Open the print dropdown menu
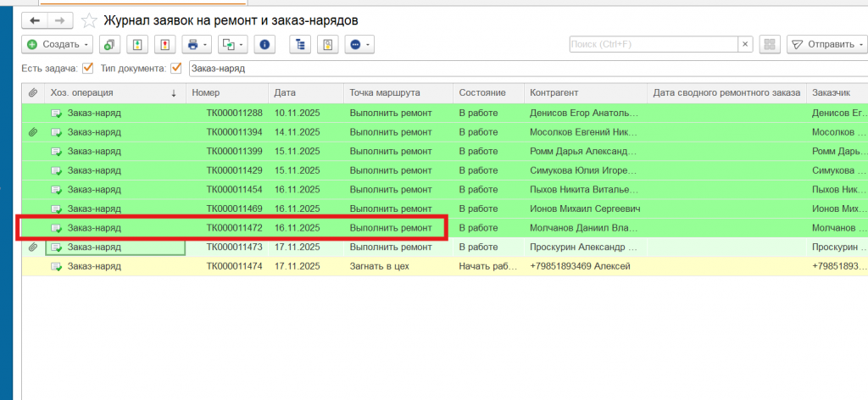Screen dimensions: 868x400 [196, 44]
